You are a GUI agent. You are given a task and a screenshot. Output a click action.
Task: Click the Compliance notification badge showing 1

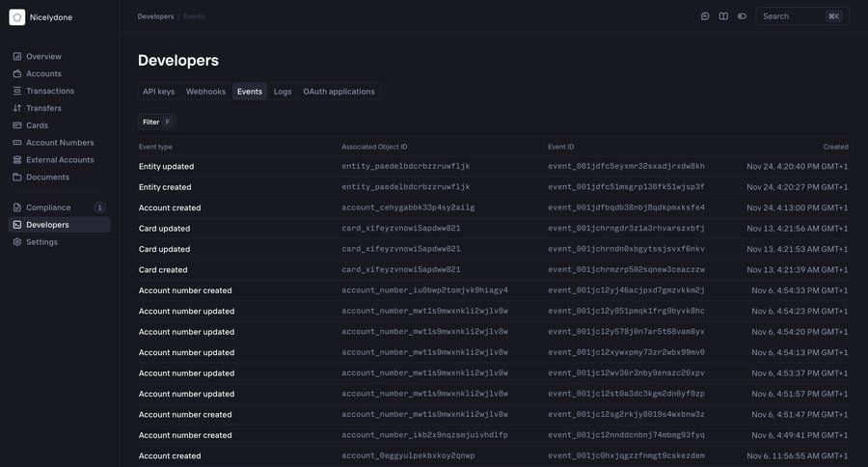(99, 207)
